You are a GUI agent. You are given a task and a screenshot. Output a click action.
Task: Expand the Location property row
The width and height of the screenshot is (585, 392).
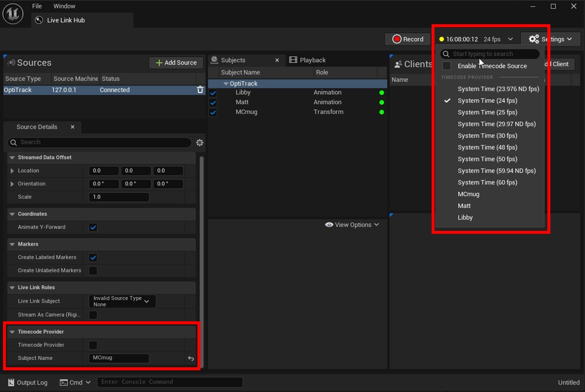click(12, 171)
